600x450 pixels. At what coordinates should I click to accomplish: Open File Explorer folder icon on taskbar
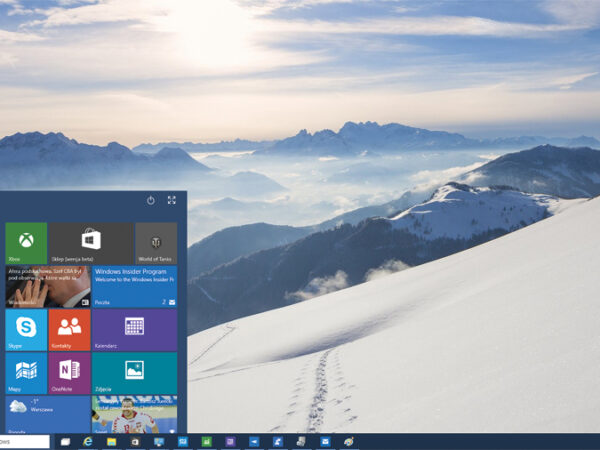(x=112, y=441)
